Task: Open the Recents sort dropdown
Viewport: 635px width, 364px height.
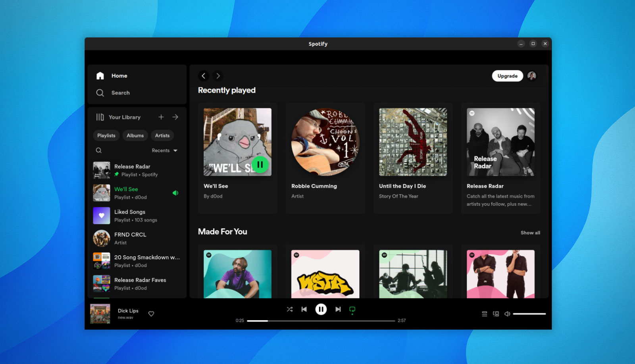Action: coord(165,150)
